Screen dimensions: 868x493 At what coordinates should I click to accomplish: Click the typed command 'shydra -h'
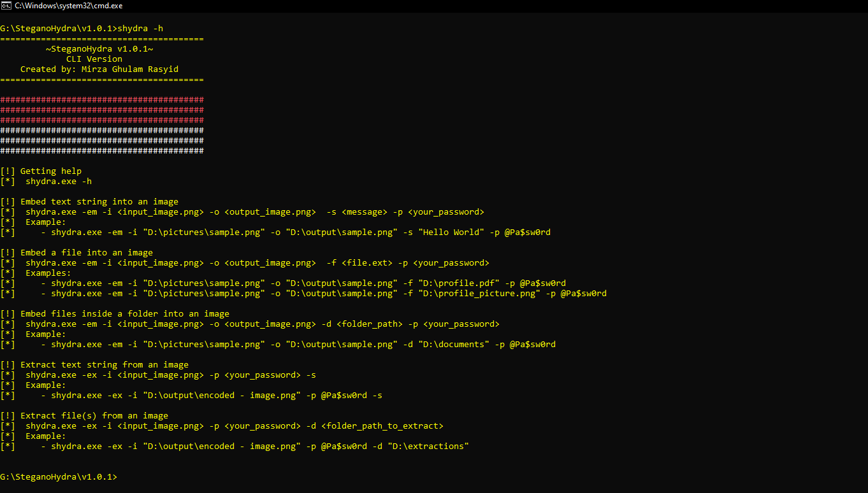coord(140,29)
